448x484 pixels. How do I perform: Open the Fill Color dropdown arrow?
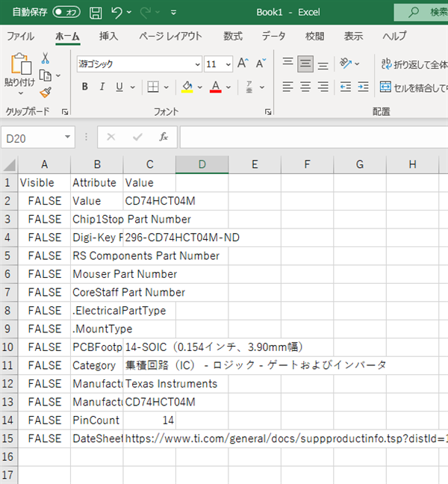[x=199, y=87]
